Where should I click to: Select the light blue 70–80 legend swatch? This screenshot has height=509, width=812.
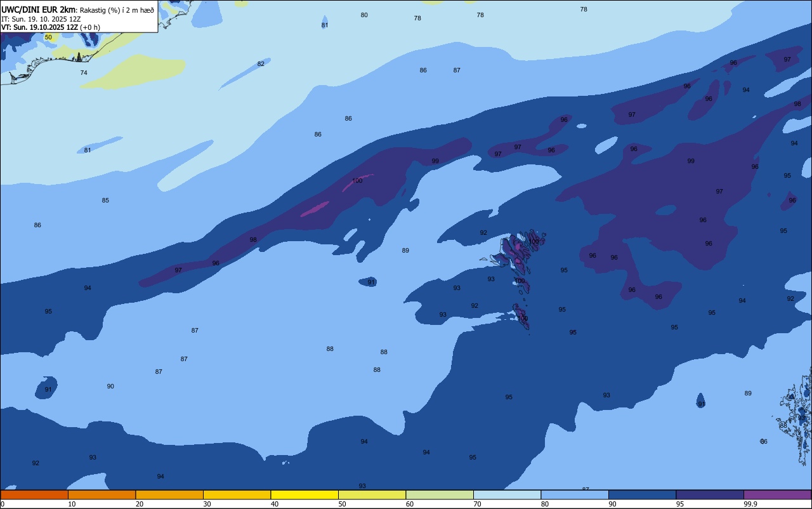507,494
